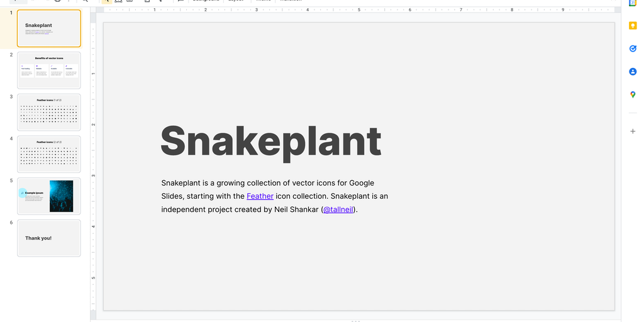
Task: Open Google Tasks in the side panel
Action: tap(633, 48)
